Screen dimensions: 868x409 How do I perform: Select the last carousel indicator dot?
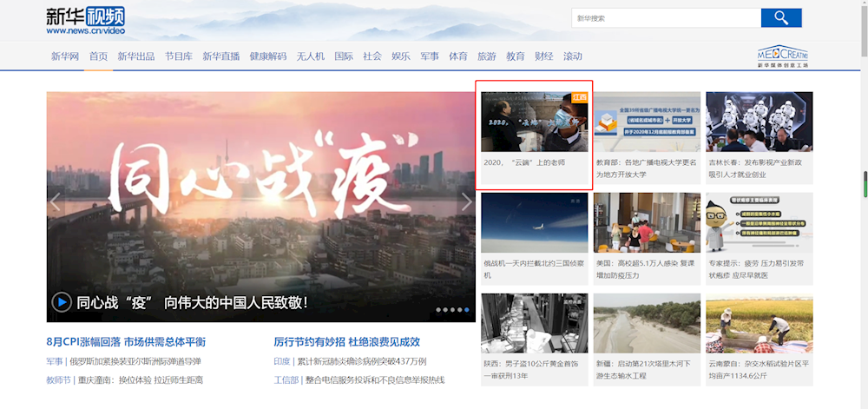click(467, 309)
